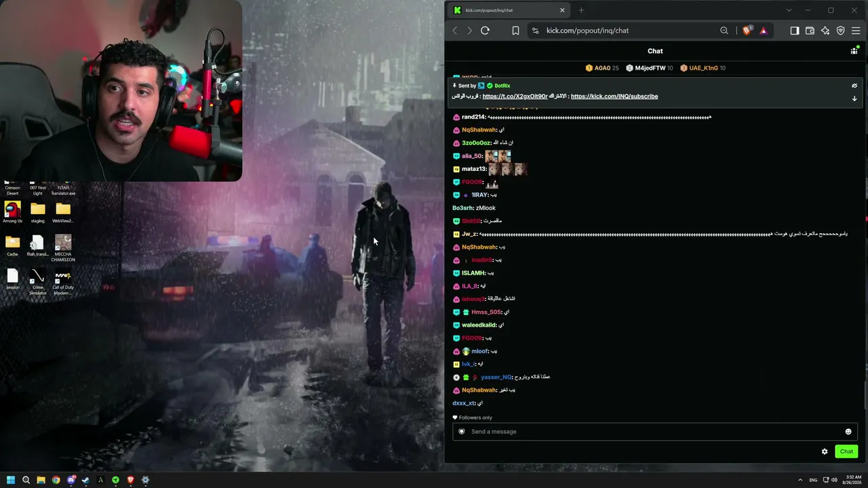The width and height of the screenshot is (868, 488).
Task: Select Crime Simulator desktop shortcut
Action: (x=38, y=282)
